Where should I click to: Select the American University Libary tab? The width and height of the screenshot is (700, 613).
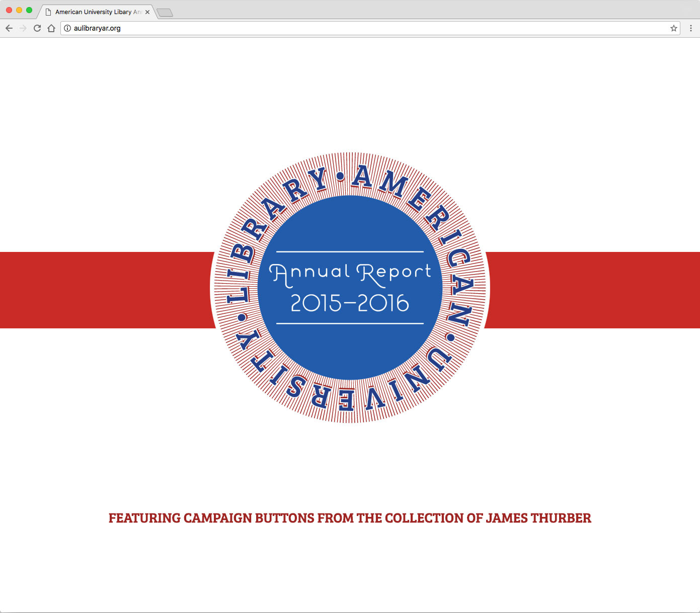coord(96,12)
